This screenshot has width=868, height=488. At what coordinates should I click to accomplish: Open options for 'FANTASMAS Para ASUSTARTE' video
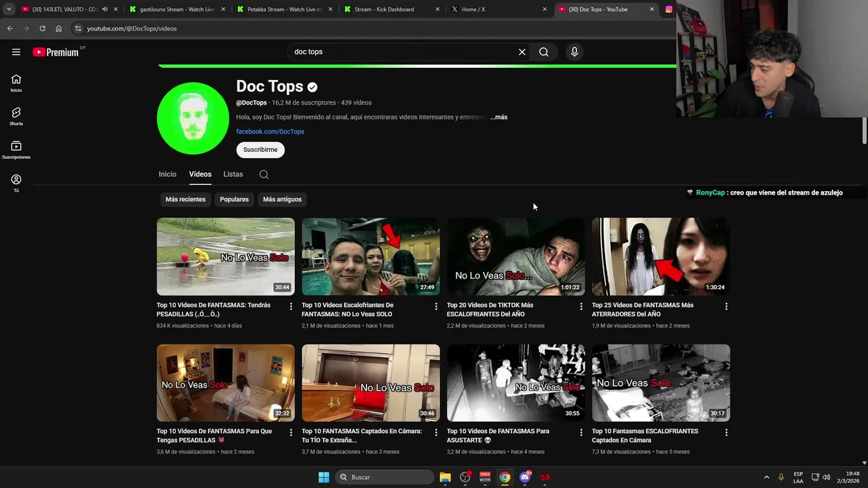click(x=581, y=432)
